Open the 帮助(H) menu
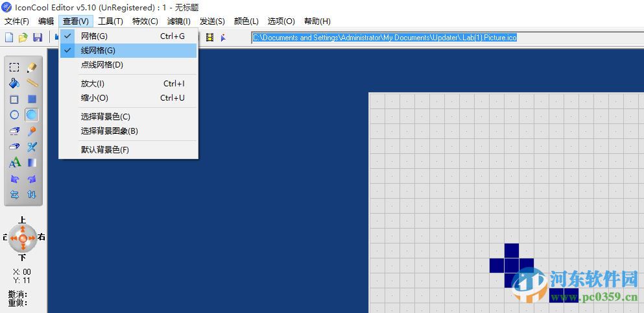 pyautogui.click(x=317, y=21)
